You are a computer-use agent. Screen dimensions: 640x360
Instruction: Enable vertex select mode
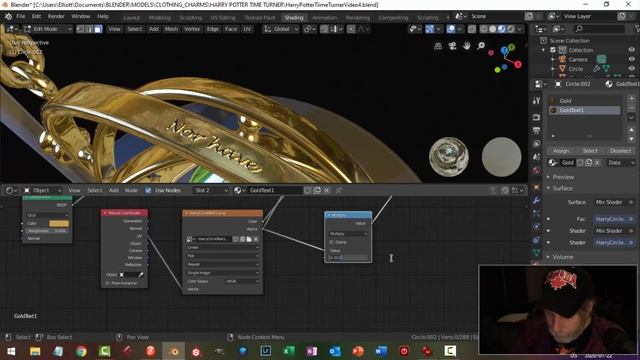[x=80, y=29]
